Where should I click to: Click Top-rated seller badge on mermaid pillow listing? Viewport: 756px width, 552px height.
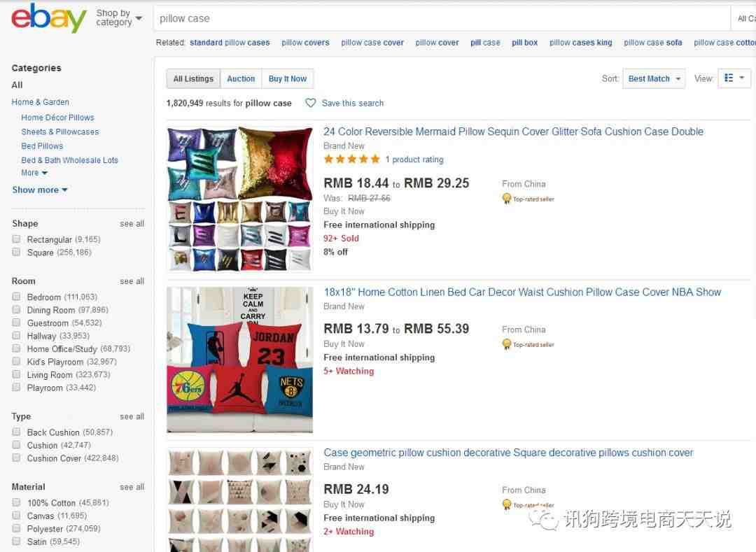pos(528,199)
